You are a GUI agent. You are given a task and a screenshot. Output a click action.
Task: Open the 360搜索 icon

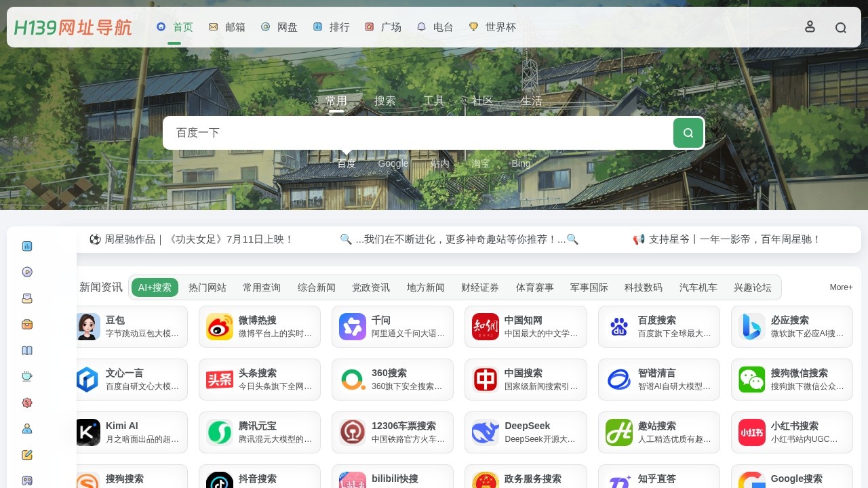click(353, 380)
